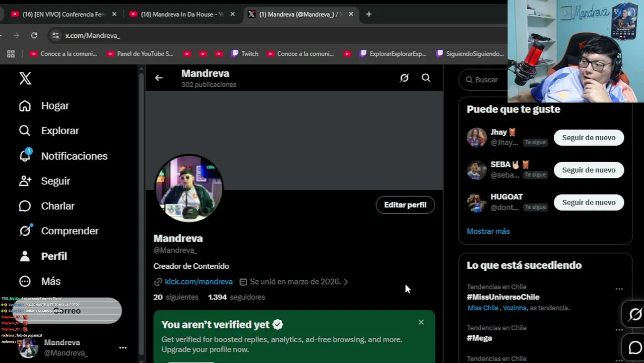Follow HUGOAT again
Viewport: 644px width, 363px height.
pyautogui.click(x=589, y=202)
